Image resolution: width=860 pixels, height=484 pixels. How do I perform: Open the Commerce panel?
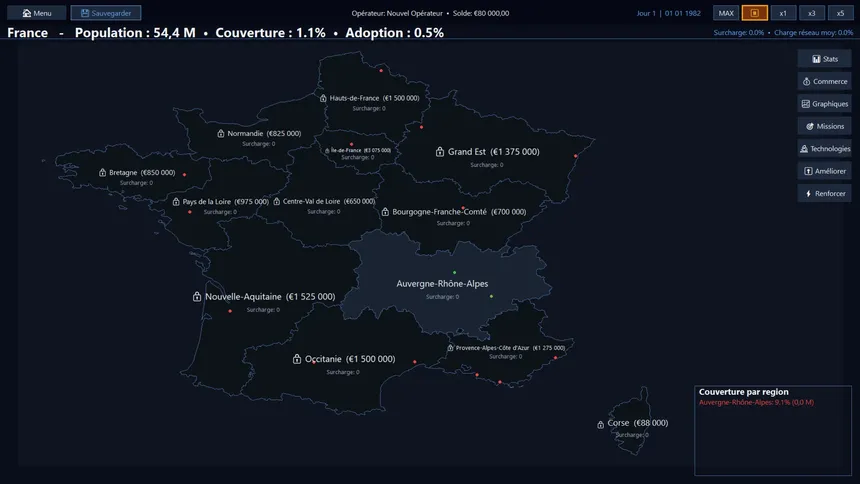coord(824,81)
